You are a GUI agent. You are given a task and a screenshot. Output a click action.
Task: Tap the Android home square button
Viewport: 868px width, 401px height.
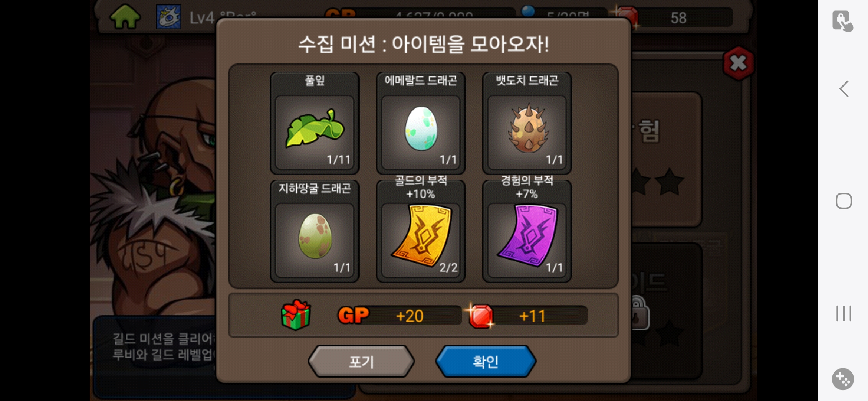pyautogui.click(x=844, y=201)
